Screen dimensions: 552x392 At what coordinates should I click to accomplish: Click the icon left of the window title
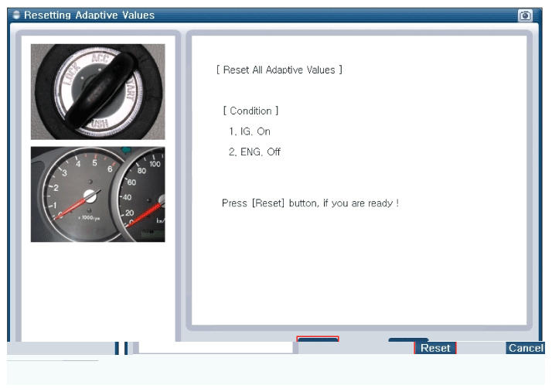point(15,15)
